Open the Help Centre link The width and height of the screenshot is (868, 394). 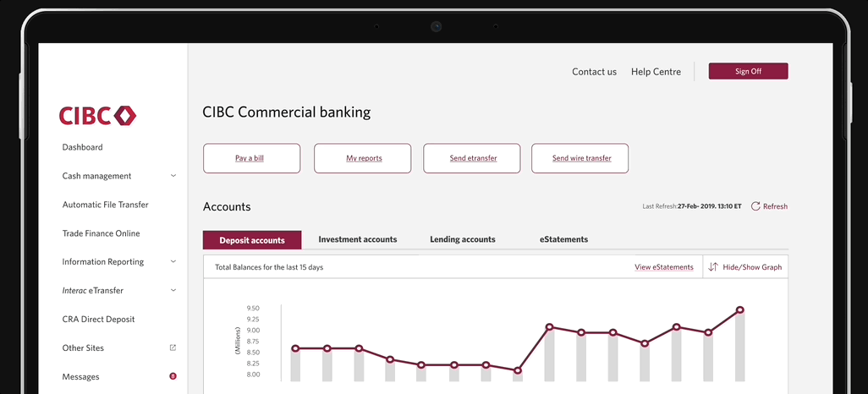(x=656, y=72)
